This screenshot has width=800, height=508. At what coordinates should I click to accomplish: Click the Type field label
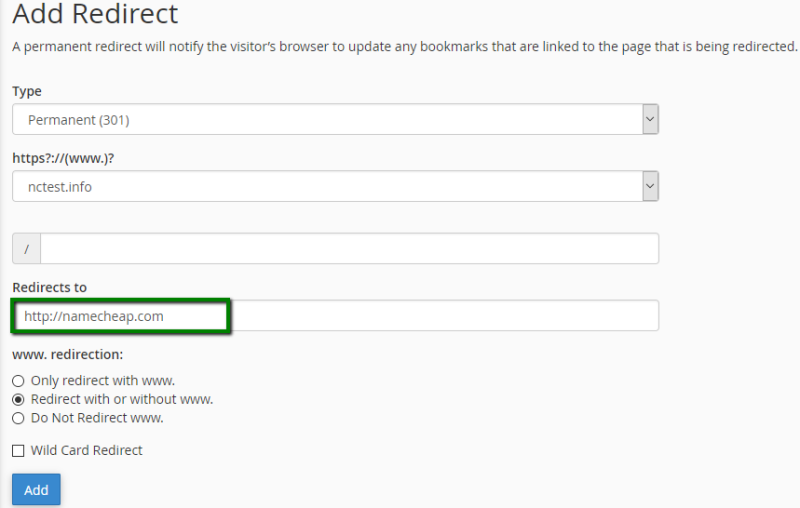(27, 91)
